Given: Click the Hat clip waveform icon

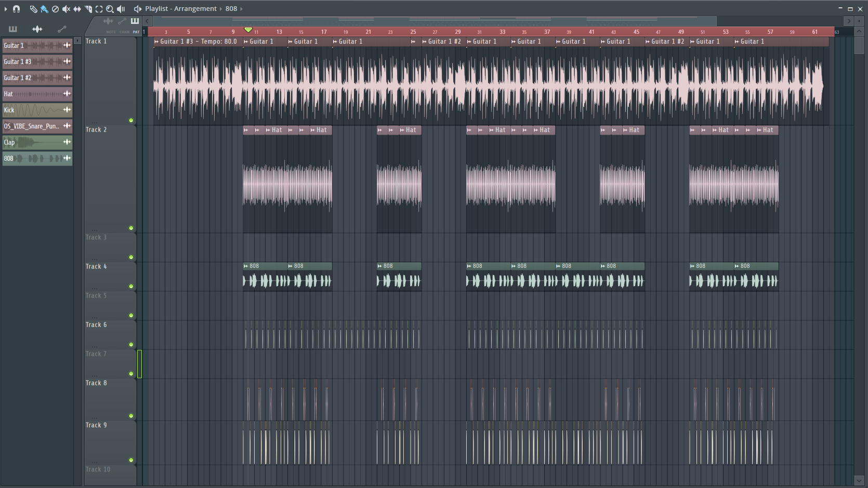Looking at the screenshot, I should tap(67, 94).
